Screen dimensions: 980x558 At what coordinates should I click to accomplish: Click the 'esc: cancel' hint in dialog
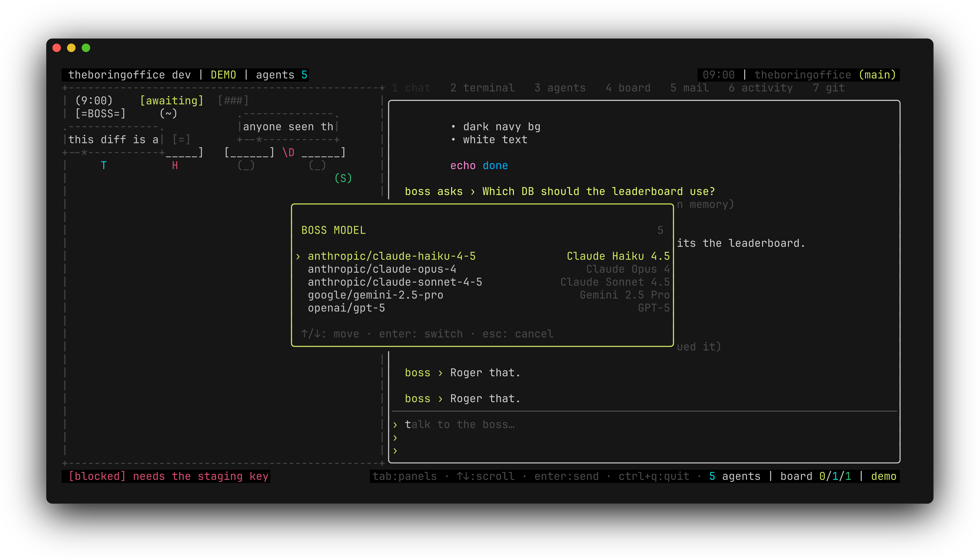(x=518, y=334)
